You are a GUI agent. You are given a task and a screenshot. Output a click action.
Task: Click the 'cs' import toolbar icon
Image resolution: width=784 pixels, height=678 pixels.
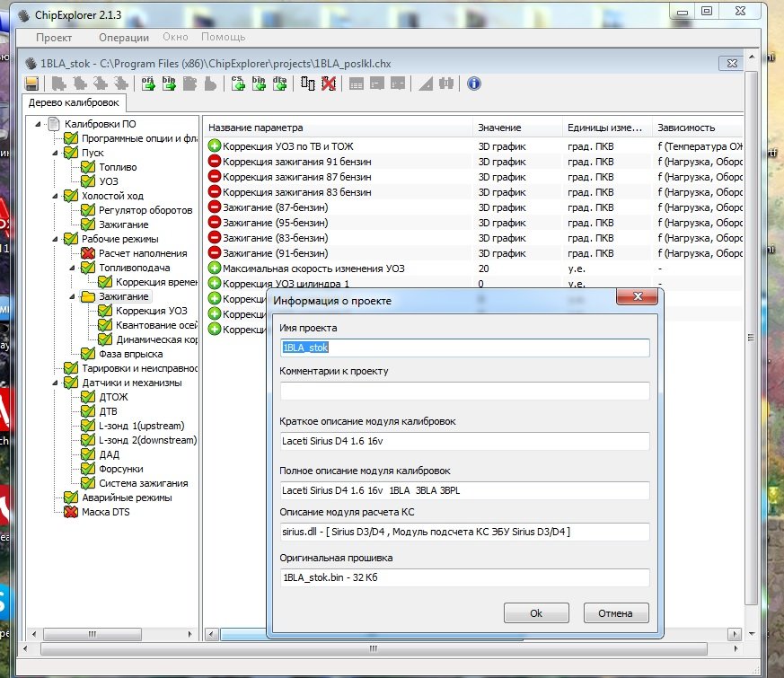[x=239, y=84]
